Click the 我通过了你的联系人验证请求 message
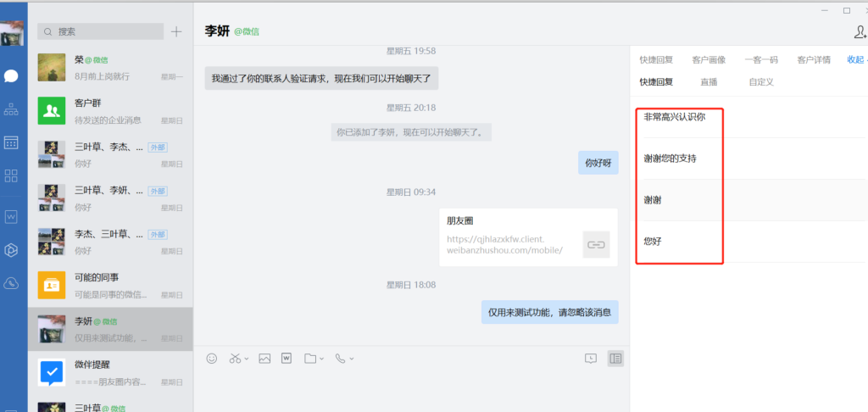The height and width of the screenshot is (412, 868). [x=321, y=79]
